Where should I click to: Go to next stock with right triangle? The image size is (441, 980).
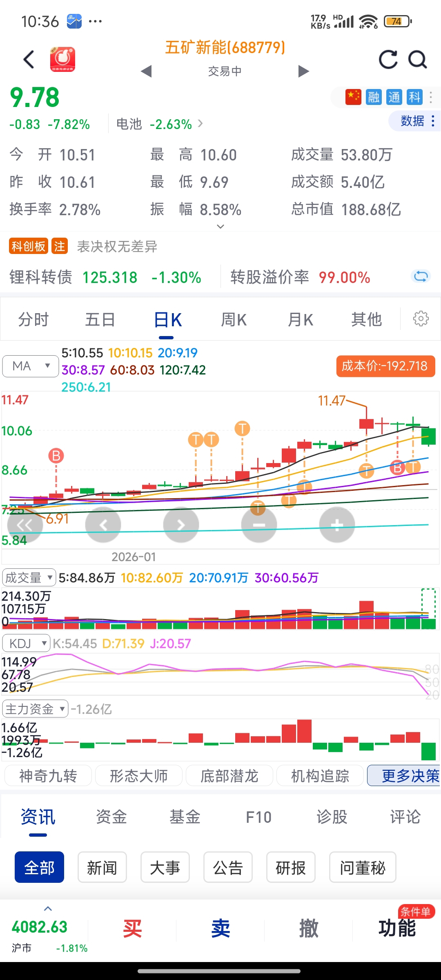[x=303, y=71]
